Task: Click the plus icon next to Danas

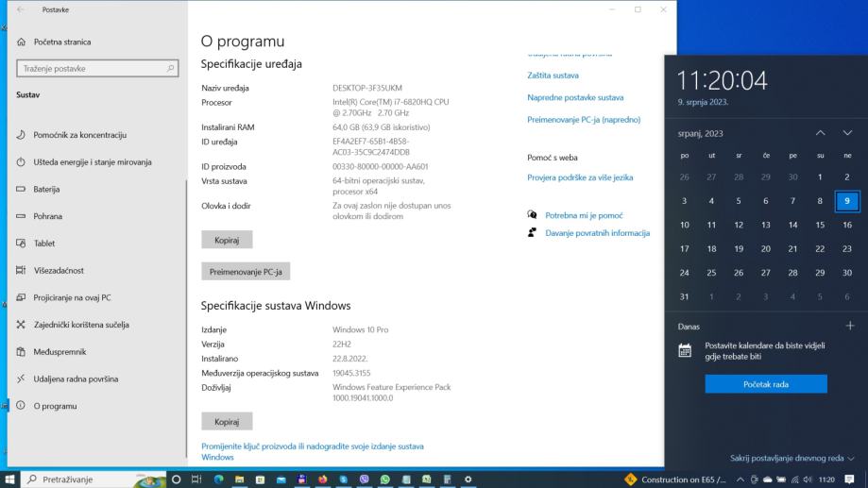Action: (x=850, y=326)
